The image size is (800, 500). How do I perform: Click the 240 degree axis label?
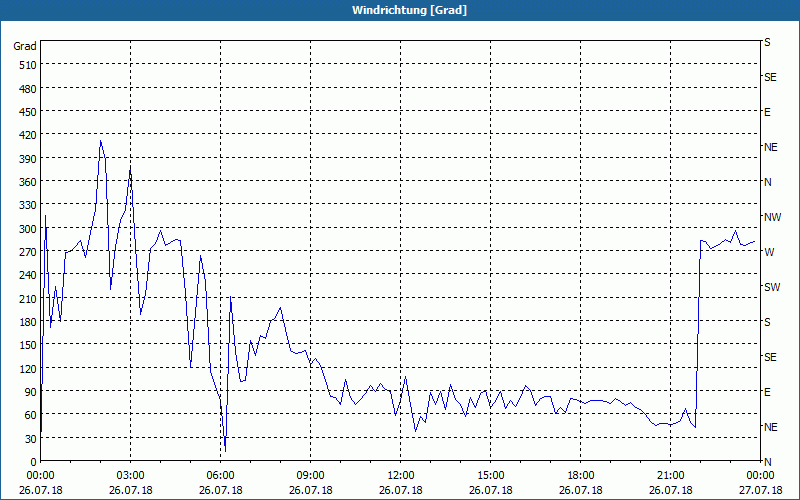tap(28, 275)
